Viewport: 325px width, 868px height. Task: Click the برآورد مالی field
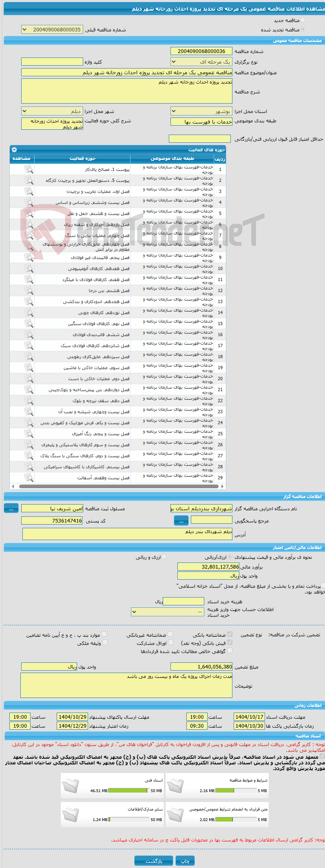click(x=208, y=567)
